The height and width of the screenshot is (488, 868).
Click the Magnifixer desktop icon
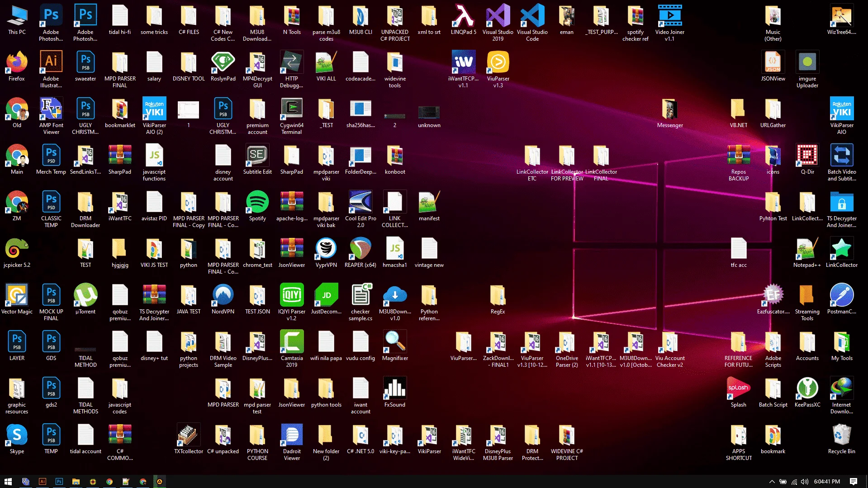(395, 346)
